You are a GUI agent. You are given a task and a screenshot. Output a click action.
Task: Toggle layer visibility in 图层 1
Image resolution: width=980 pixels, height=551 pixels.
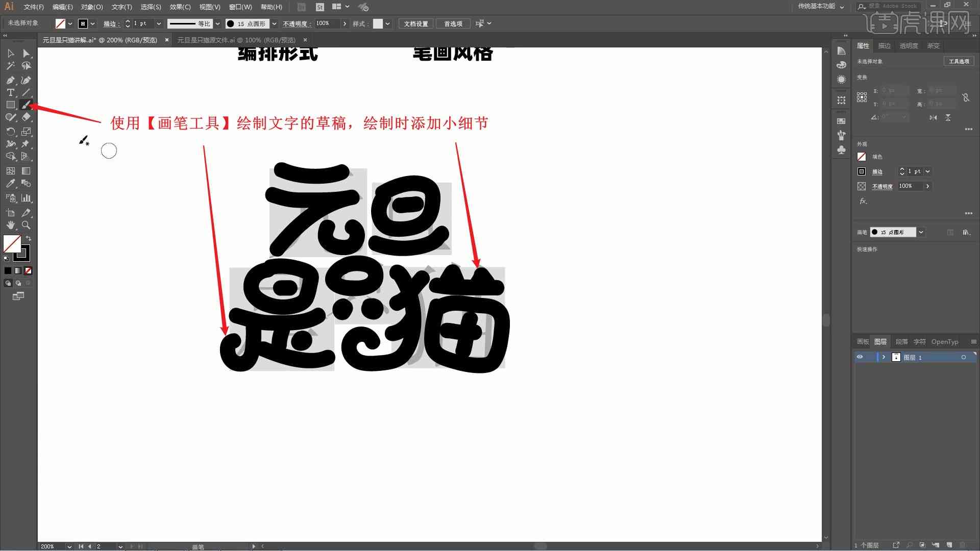[x=860, y=357]
